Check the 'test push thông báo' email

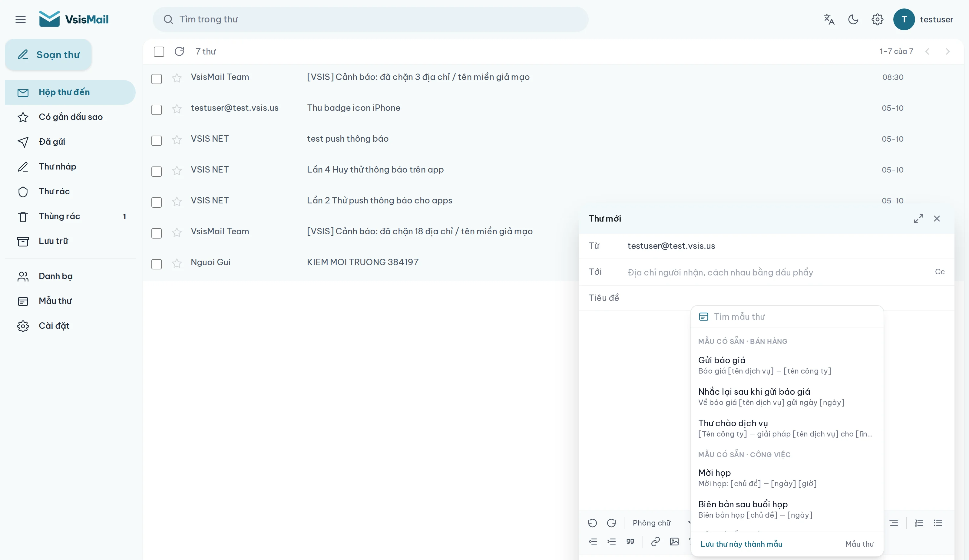coord(157,141)
